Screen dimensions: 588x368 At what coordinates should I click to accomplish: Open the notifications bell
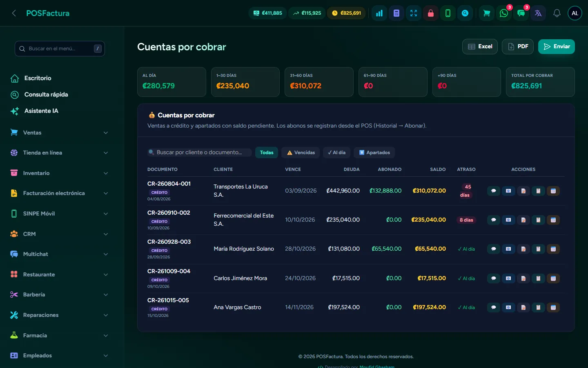point(557,13)
